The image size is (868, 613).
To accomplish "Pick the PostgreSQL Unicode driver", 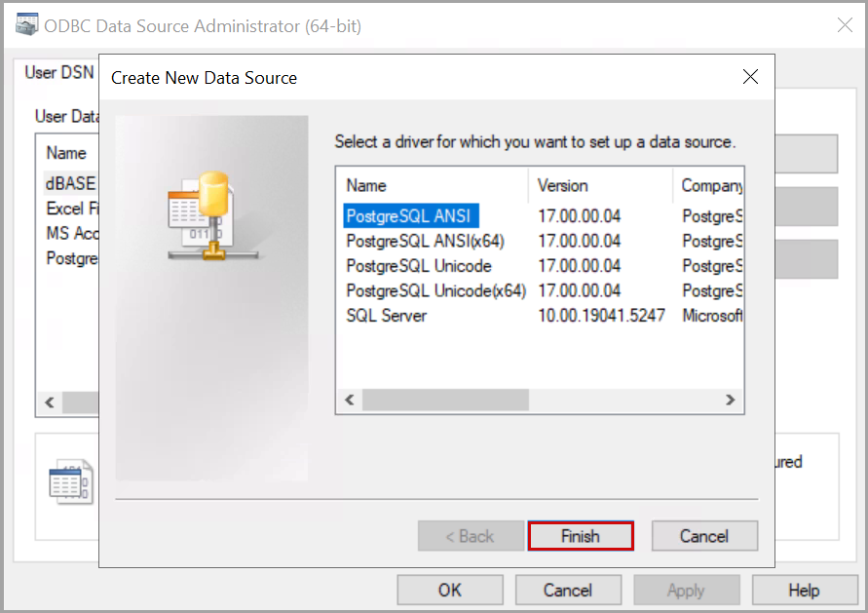I will pos(419,266).
